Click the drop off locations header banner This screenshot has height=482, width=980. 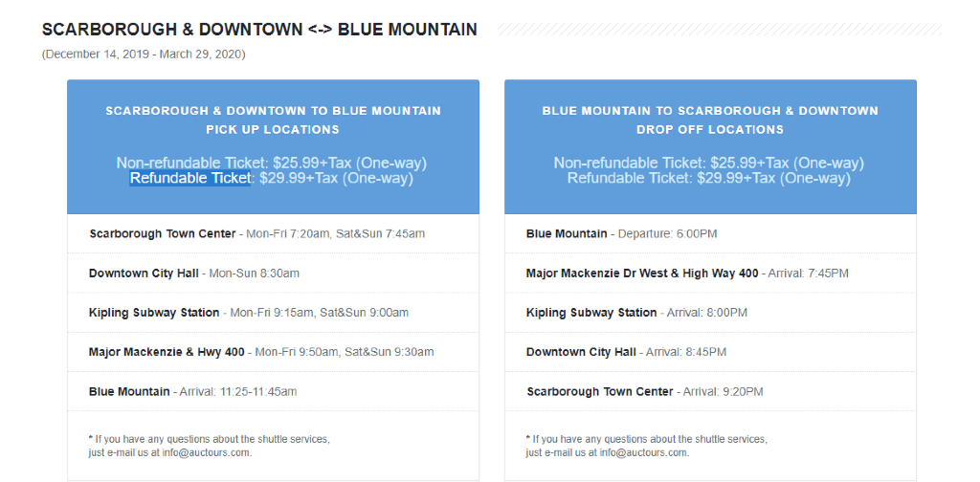coord(711,146)
